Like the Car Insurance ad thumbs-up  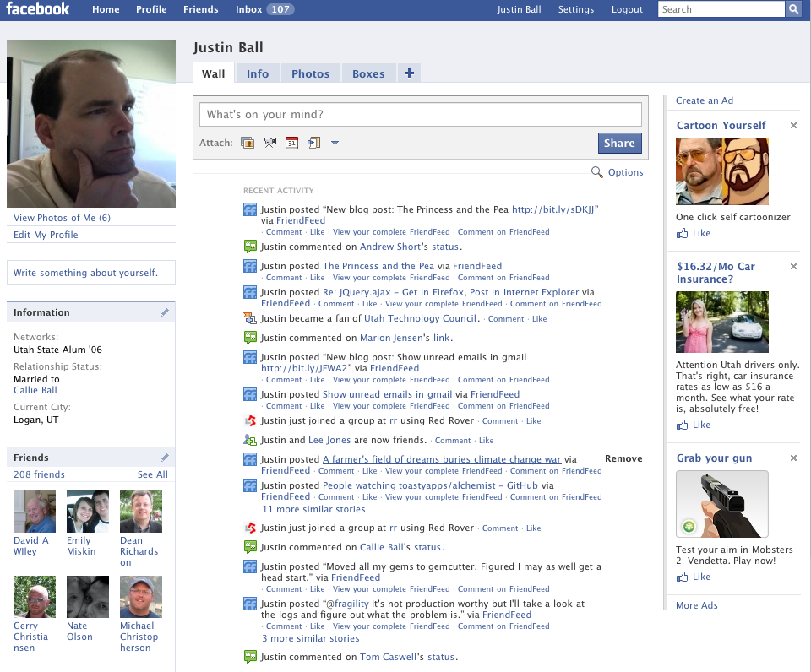click(x=683, y=425)
